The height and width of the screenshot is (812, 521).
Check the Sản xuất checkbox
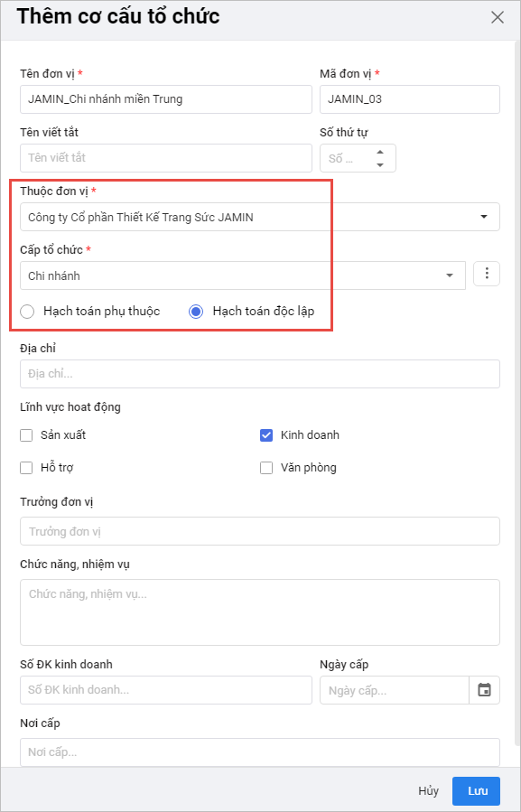pos(26,435)
